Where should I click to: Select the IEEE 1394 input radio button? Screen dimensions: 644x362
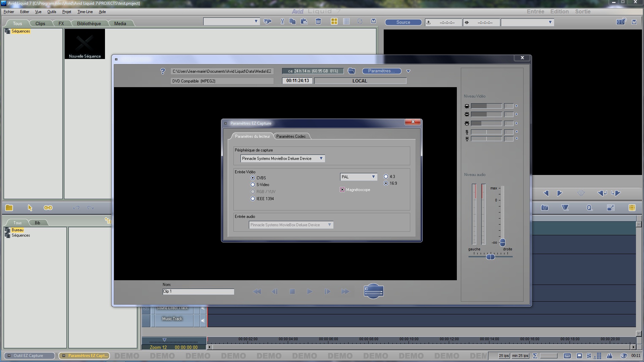click(253, 199)
